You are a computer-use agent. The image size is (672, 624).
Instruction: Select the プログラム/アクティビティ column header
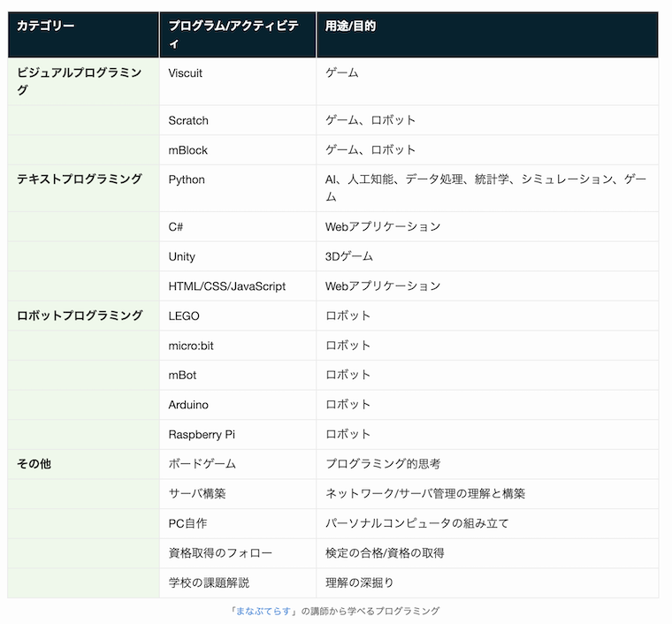point(238,34)
